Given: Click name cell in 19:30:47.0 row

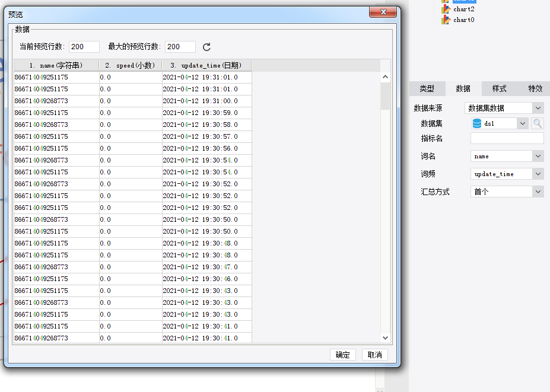Looking at the screenshot, I should coord(56,267).
